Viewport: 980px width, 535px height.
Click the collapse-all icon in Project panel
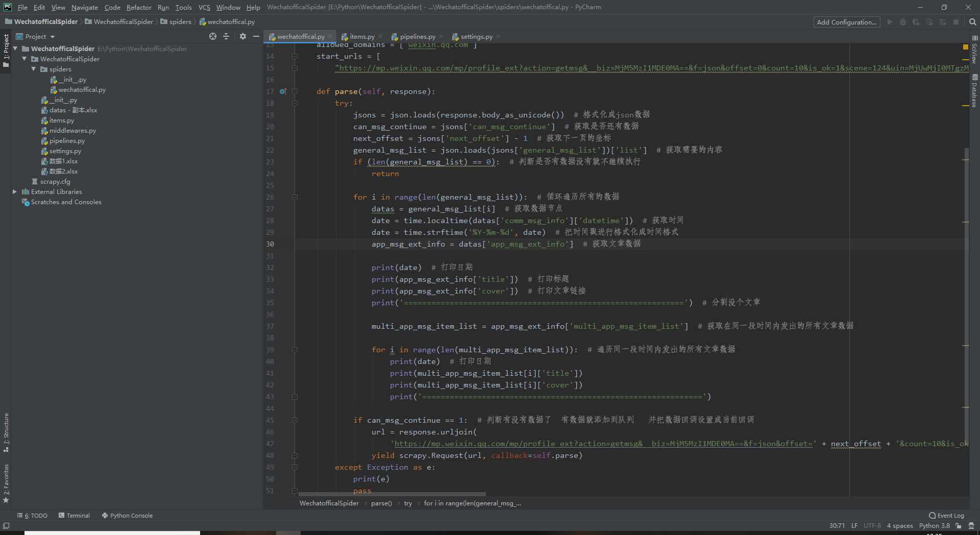(x=226, y=36)
